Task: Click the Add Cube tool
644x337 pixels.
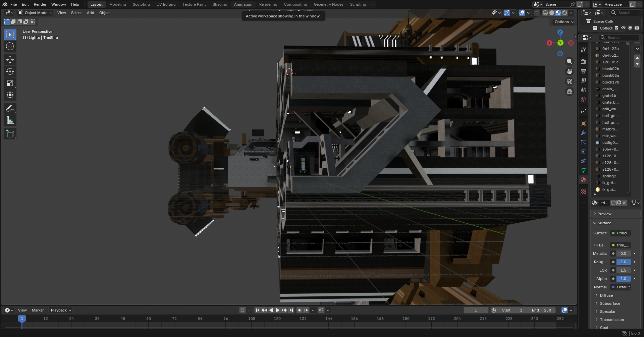Action: tap(10, 134)
